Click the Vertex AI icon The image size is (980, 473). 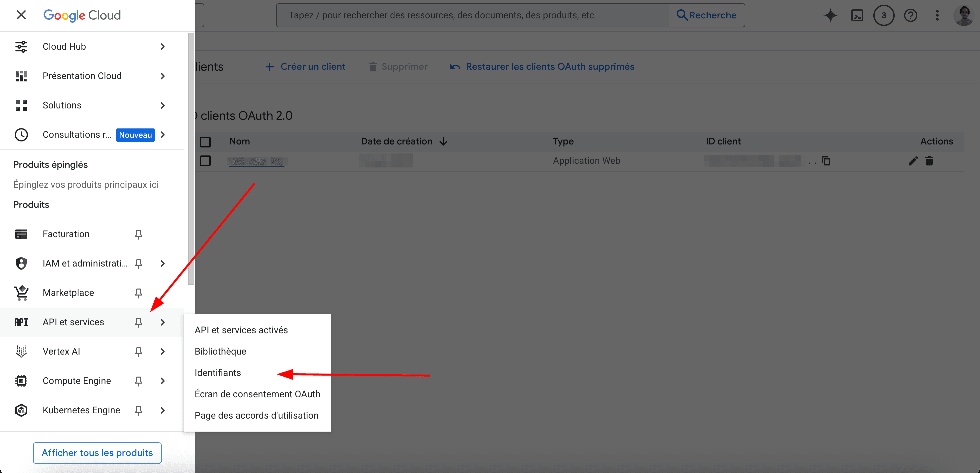[x=21, y=351]
